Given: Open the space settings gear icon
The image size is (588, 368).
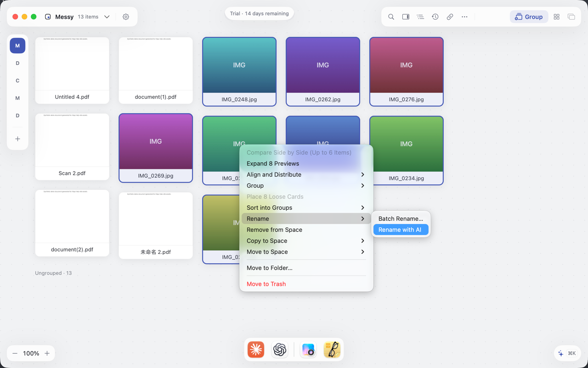Looking at the screenshot, I should click(x=126, y=17).
